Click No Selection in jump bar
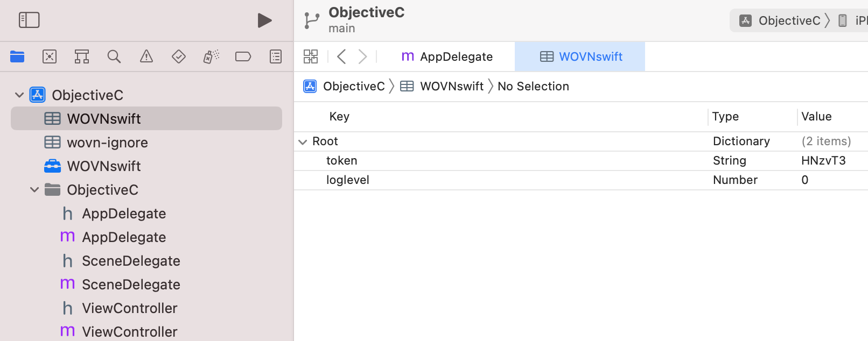The image size is (868, 341). (533, 86)
